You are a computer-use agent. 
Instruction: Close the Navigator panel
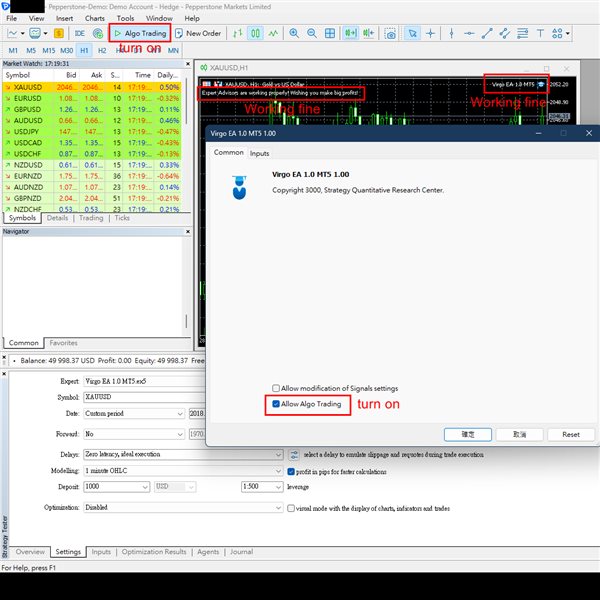coord(188,232)
